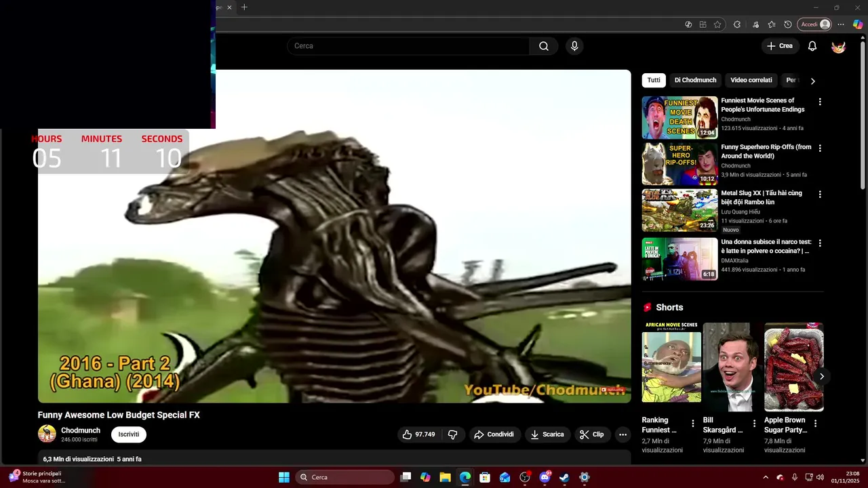This screenshot has height=488, width=868.
Task: Open more actions below the video
Action: tap(623, 434)
